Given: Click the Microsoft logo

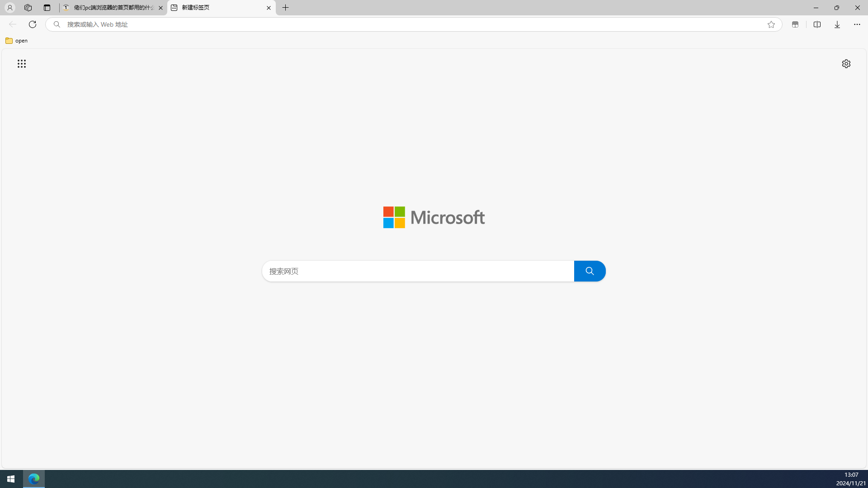Looking at the screenshot, I should pyautogui.click(x=434, y=217).
